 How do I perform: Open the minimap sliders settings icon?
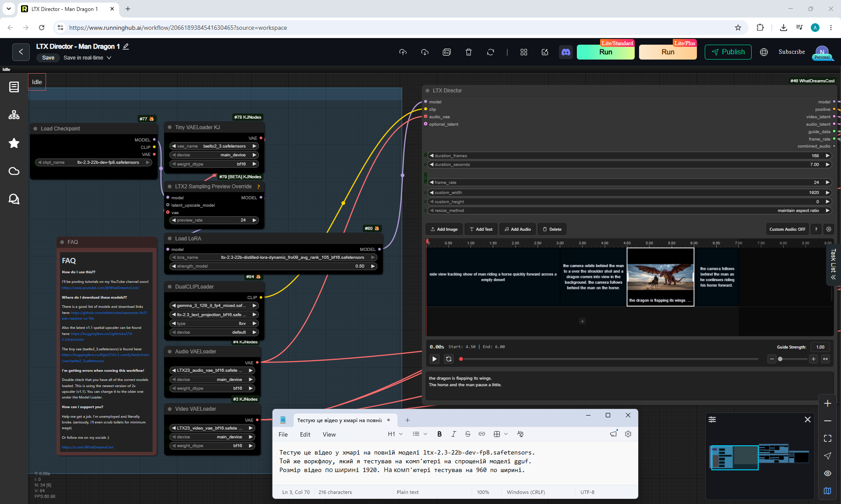click(712, 419)
